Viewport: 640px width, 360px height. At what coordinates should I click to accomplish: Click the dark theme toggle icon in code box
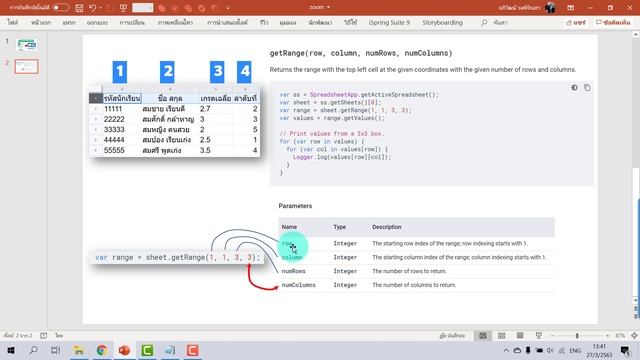[x=574, y=87]
